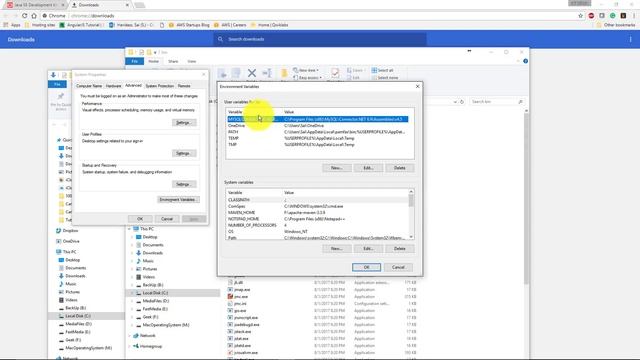Open Downloads page three-dot menu

click(630, 39)
